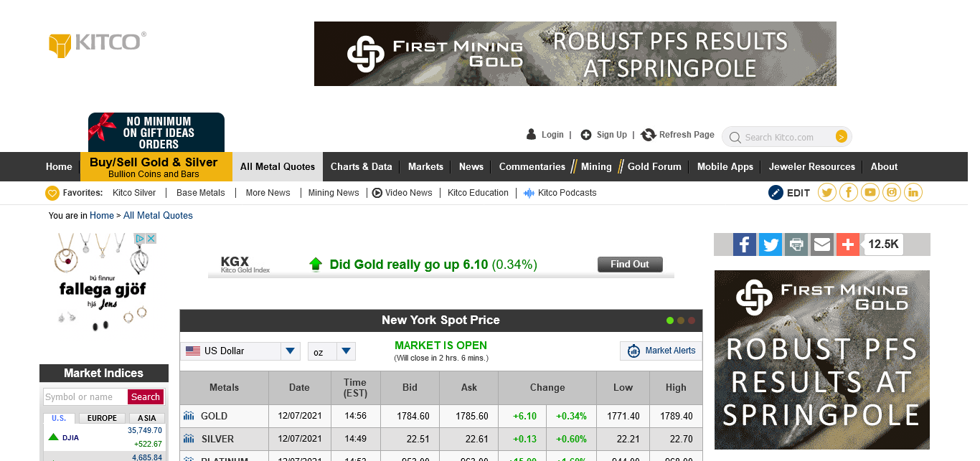
Task: Share page via blue Facebook button
Action: [745, 244]
